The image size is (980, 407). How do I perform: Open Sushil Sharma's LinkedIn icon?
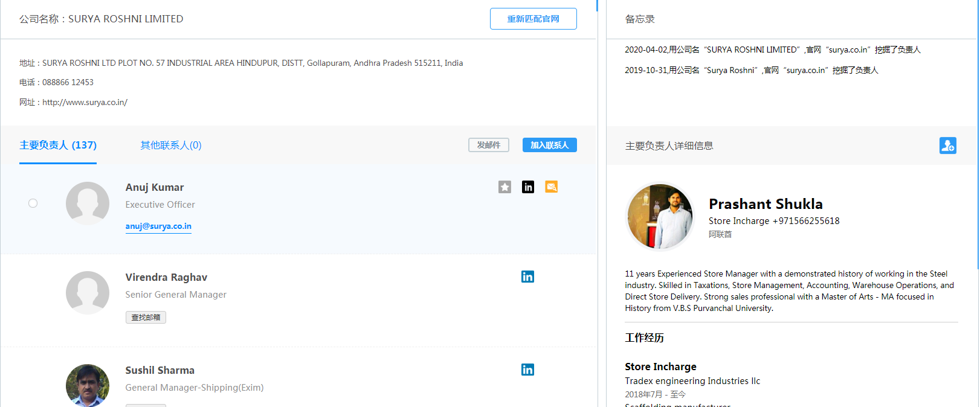tap(527, 370)
